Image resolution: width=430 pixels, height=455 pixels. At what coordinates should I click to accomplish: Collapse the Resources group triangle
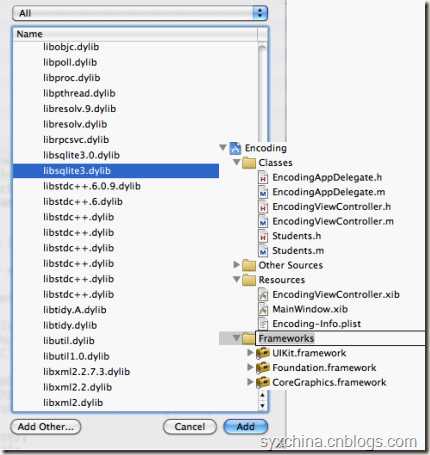237,279
